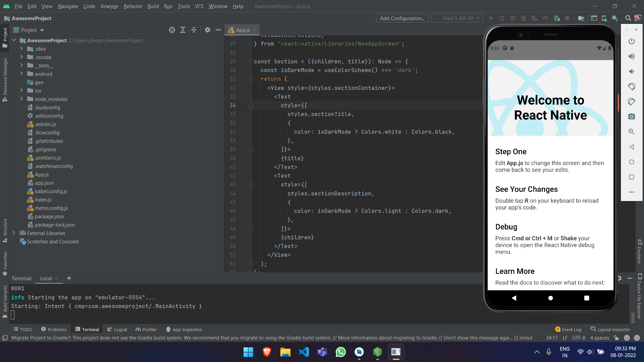The width and height of the screenshot is (644, 362).
Task: Hide the Project panel with minus icon
Action: click(218, 30)
